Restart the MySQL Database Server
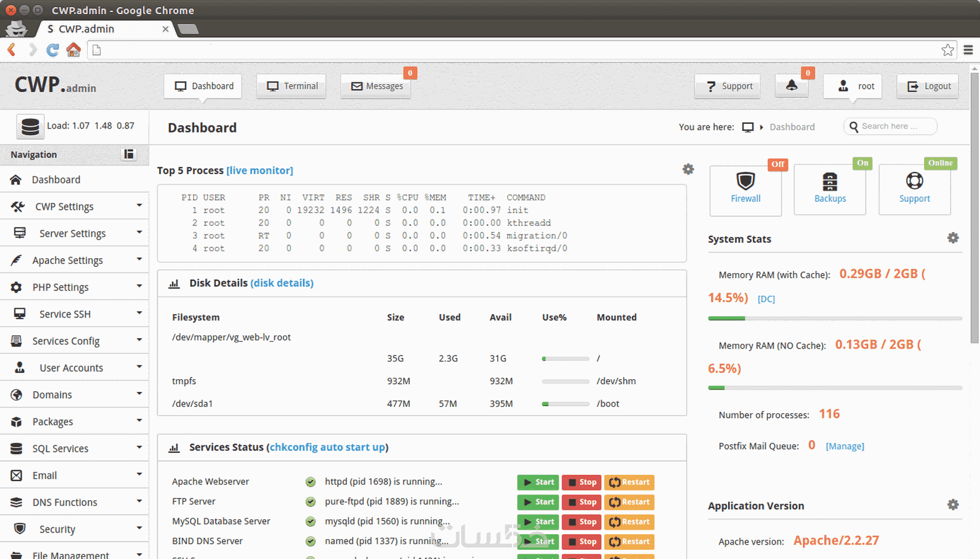 [629, 522]
